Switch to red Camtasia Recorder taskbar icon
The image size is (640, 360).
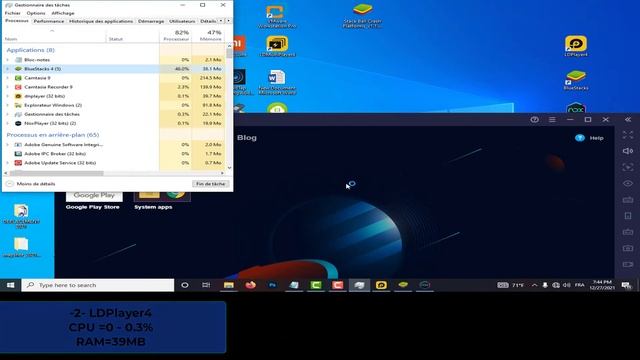pos(338,285)
